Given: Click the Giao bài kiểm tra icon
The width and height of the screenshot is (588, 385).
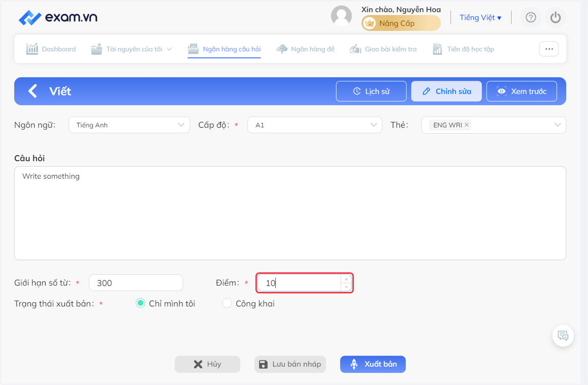Looking at the screenshot, I should 355,49.
